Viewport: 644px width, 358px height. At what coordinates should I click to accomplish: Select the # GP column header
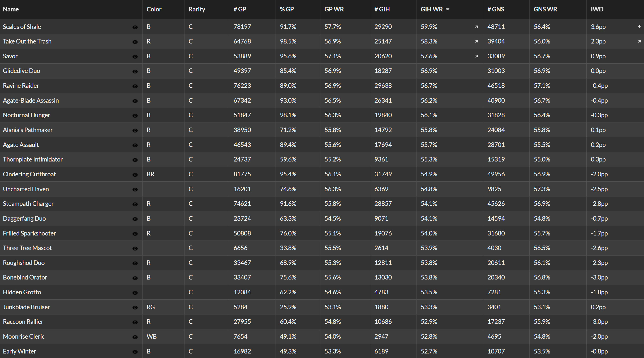tap(240, 9)
